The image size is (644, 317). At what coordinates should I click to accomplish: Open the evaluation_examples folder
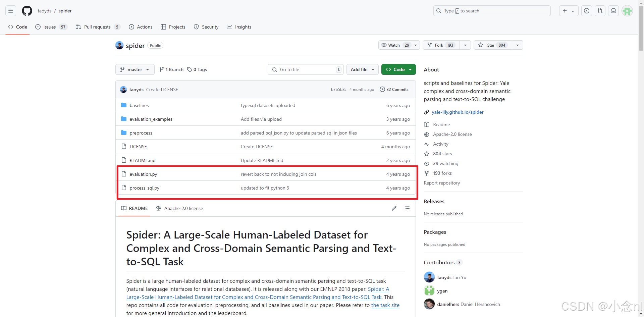pos(151,119)
